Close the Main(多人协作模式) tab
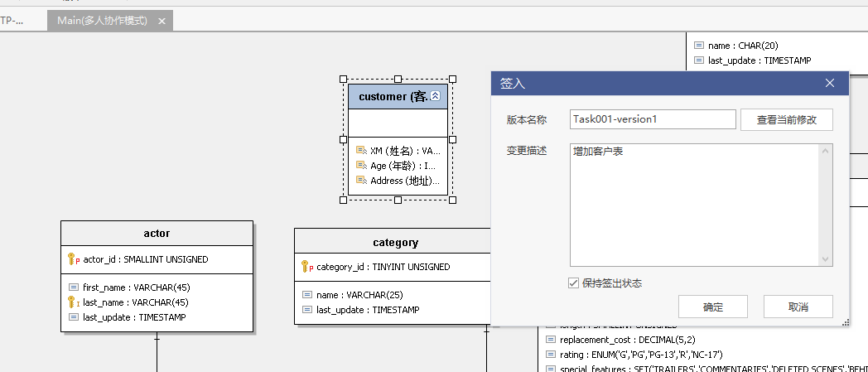Viewport: 868px width, 372px height. coord(162,21)
